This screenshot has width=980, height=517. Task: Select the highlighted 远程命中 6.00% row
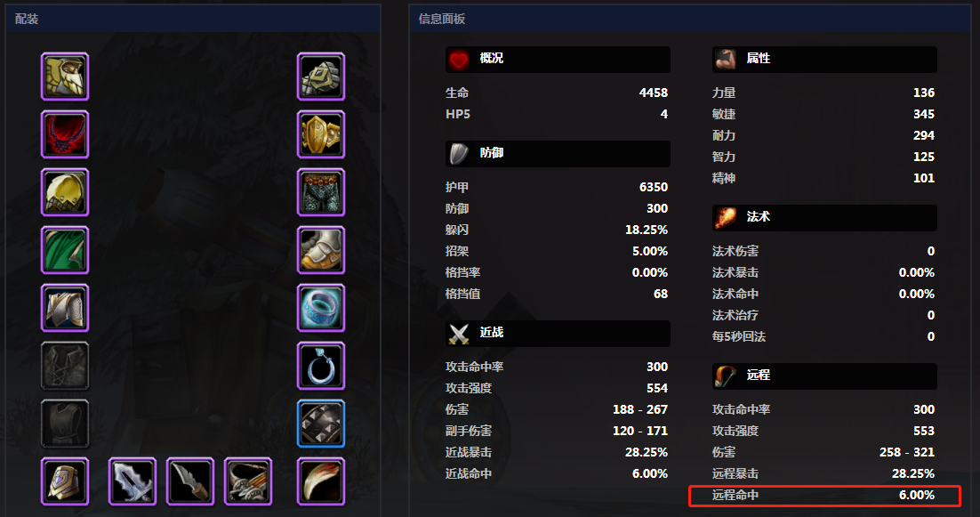[824, 495]
